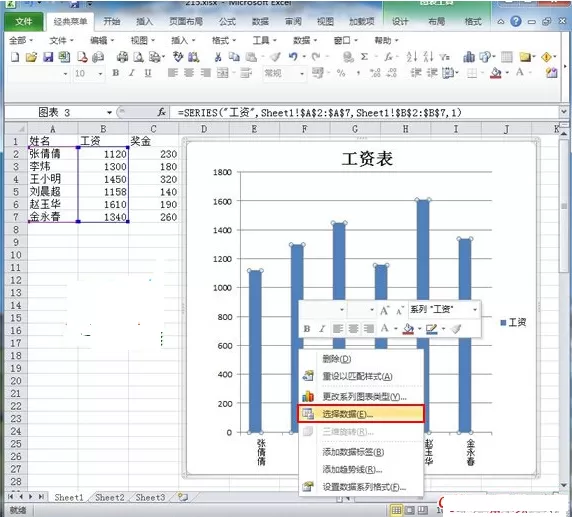Open the 格式 classic menu

click(224, 40)
